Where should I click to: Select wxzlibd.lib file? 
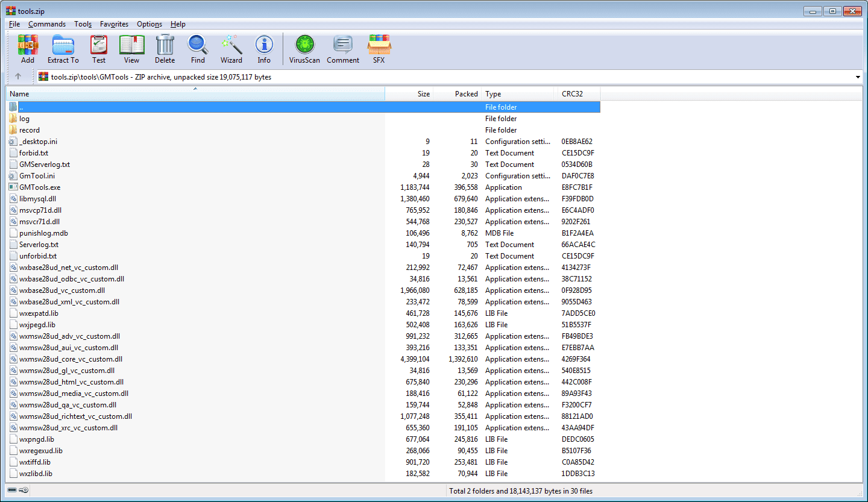click(36, 474)
